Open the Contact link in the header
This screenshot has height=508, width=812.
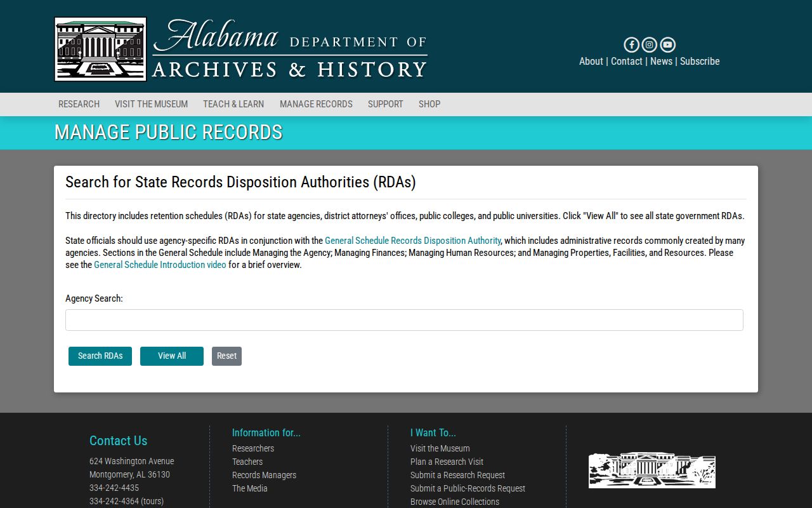pos(627,62)
